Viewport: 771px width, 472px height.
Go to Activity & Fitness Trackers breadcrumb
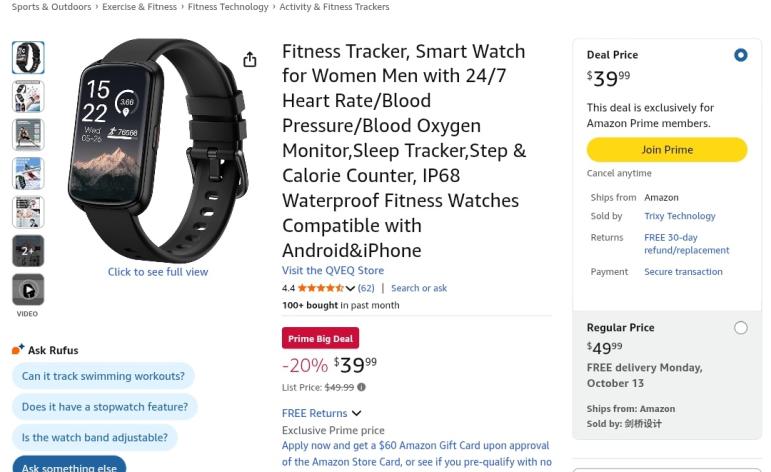click(x=334, y=7)
